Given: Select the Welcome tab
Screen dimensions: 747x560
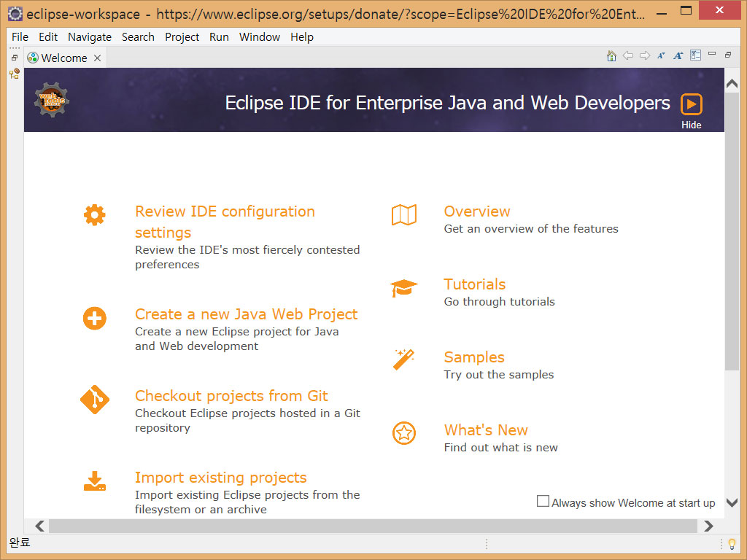Looking at the screenshot, I should (64, 58).
